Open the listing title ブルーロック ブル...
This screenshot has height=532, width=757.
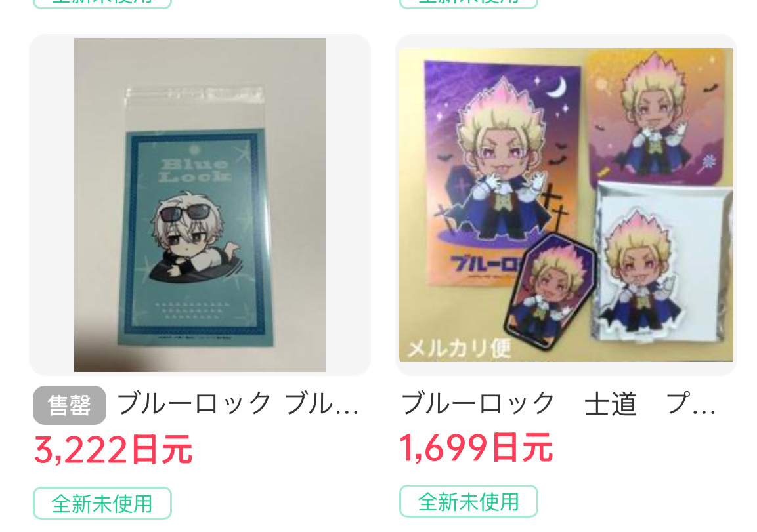[x=238, y=404]
